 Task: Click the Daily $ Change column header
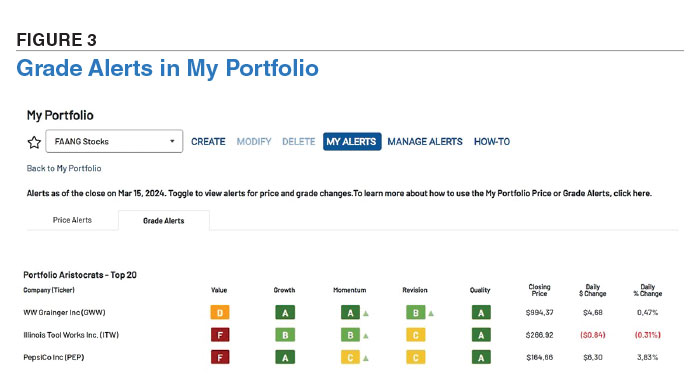point(593,290)
